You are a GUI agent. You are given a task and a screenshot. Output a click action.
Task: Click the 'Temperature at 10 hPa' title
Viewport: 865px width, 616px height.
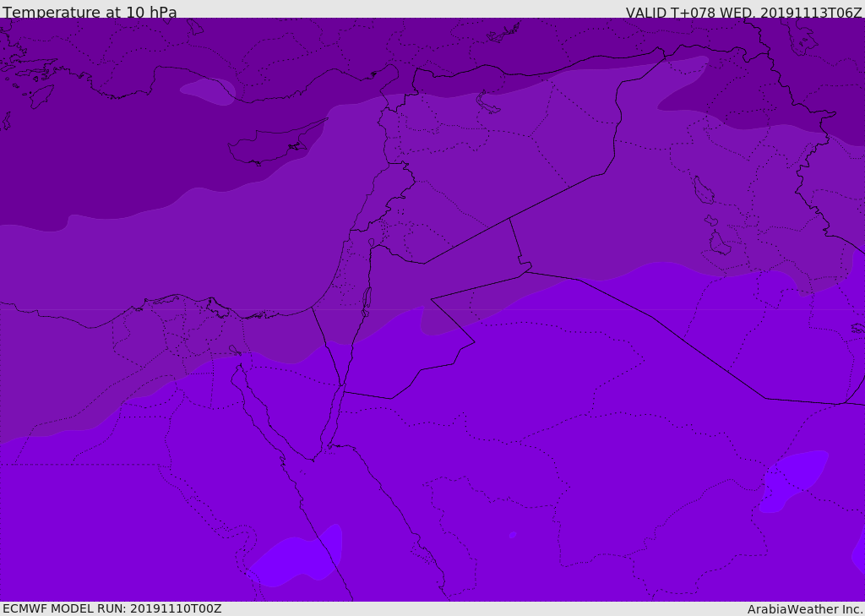[x=90, y=12]
